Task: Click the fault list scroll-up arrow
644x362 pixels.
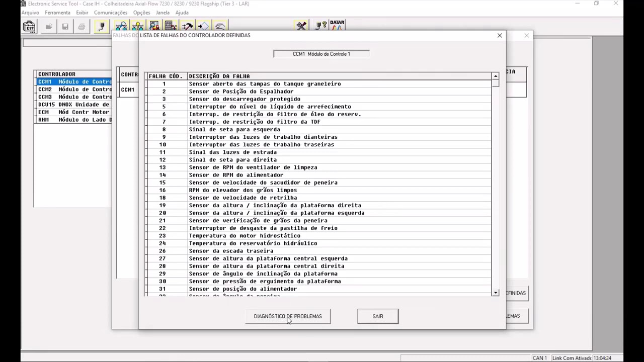Action: tap(496, 76)
